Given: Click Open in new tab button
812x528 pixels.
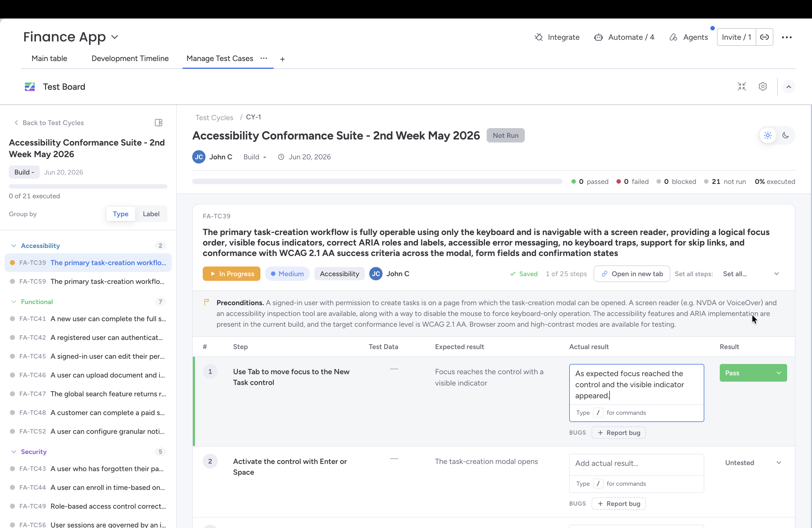Looking at the screenshot, I should pyautogui.click(x=632, y=274).
